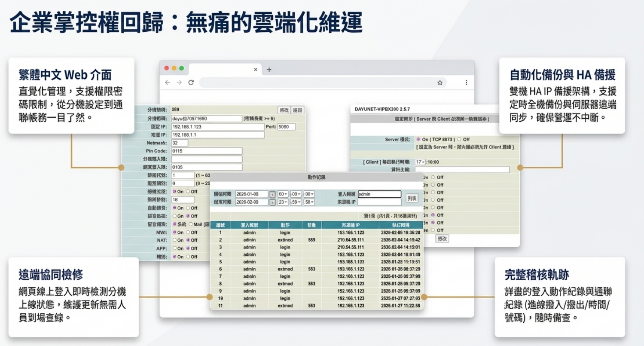The height and width of the screenshot is (346, 644).
Task: Click the modify button below the On/Off list
Action: coord(442,238)
